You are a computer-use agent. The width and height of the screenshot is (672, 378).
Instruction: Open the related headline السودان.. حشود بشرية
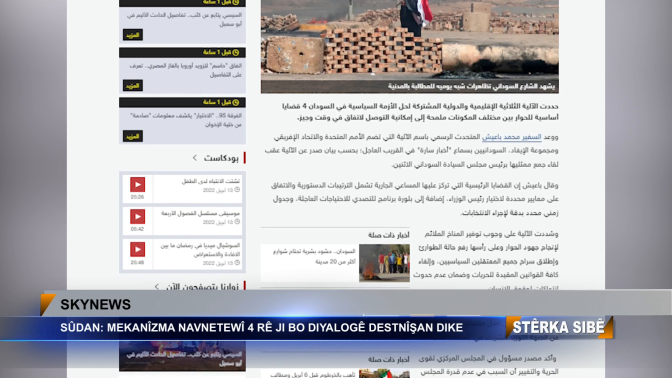314,256
